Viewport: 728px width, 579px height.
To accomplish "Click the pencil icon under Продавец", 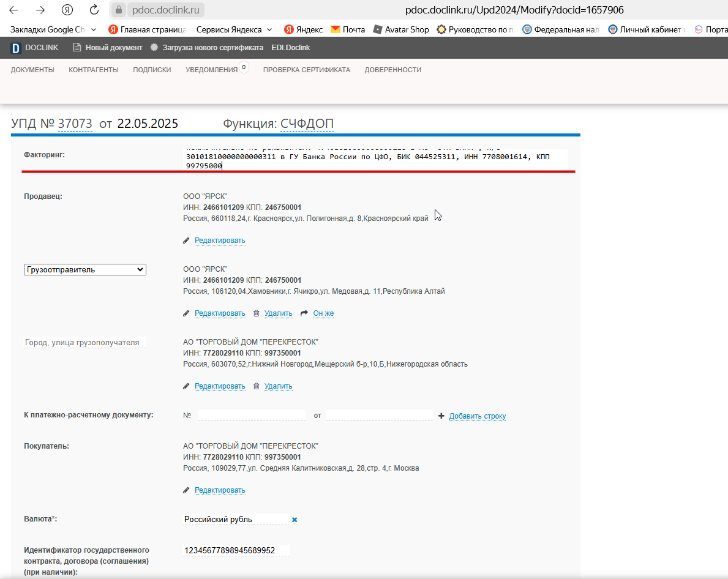I will click(x=186, y=241).
